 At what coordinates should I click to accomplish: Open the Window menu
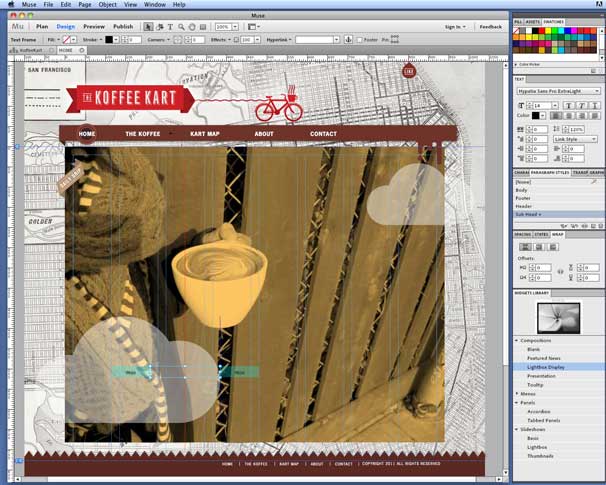coord(155,4)
